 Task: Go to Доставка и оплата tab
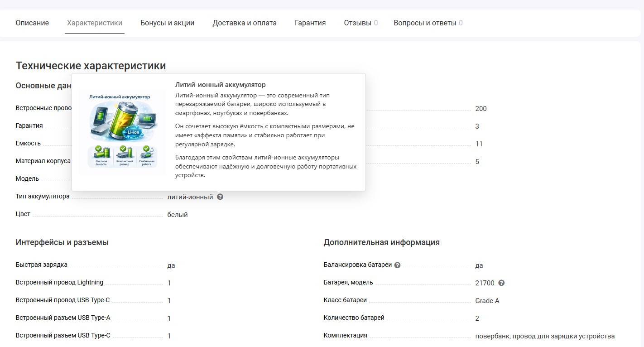(244, 23)
